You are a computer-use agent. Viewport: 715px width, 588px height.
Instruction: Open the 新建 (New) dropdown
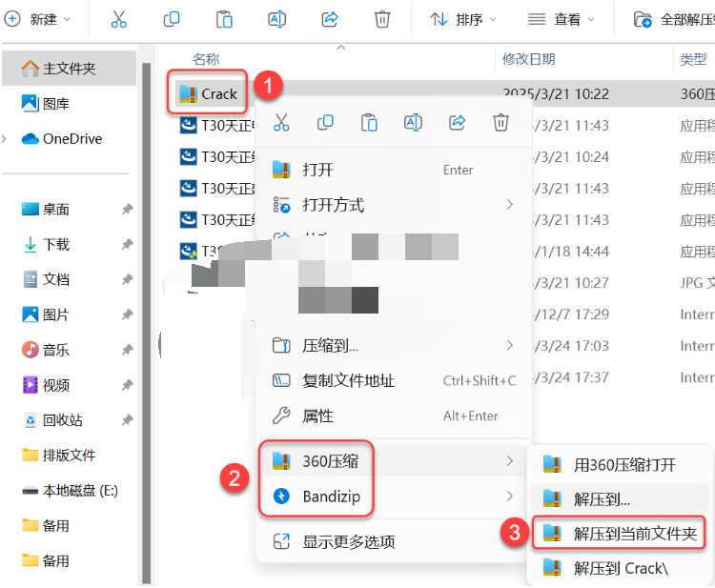coord(37,20)
